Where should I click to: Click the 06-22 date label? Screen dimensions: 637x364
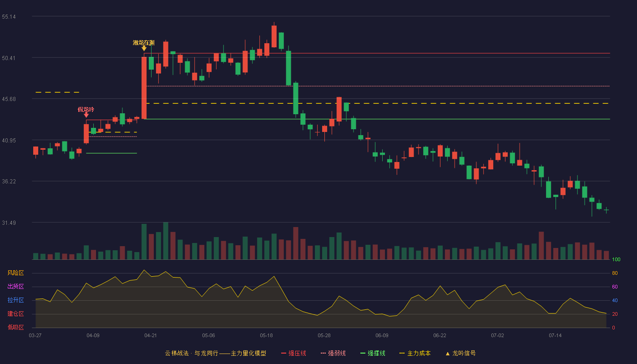440,335
